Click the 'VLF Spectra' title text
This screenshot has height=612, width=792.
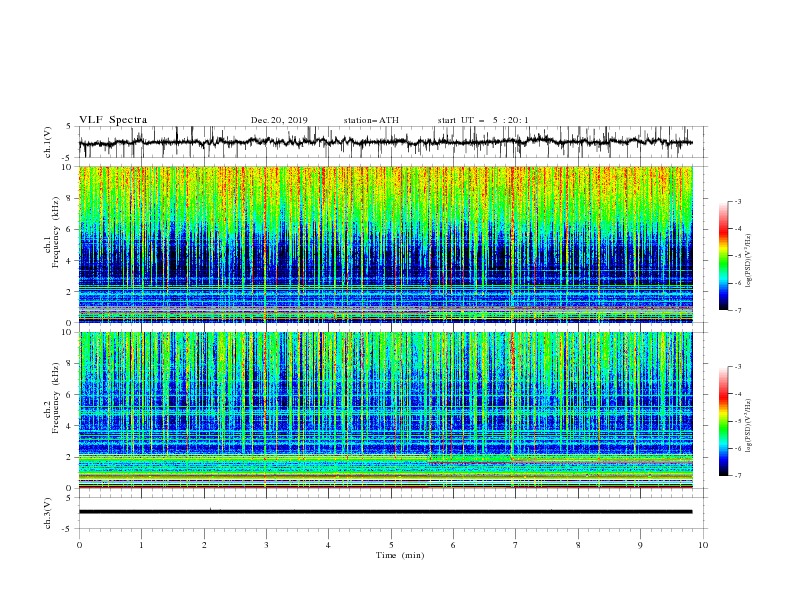click(x=113, y=120)
